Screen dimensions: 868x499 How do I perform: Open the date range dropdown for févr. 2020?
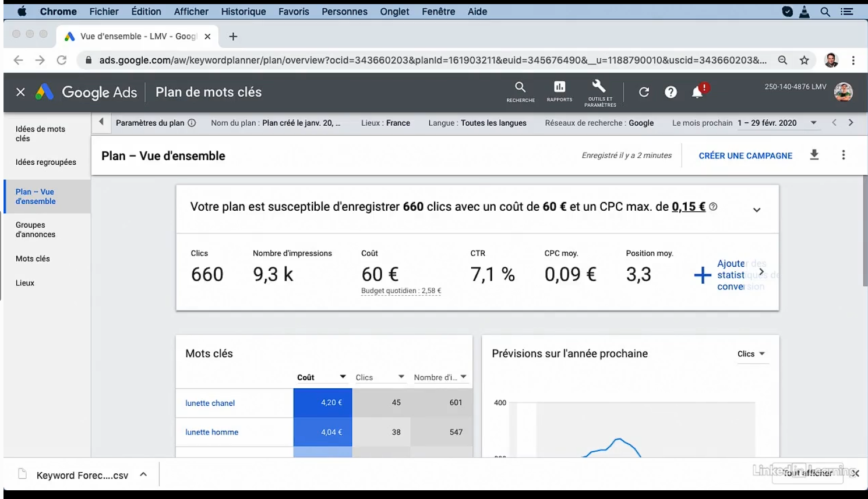tap(813, 123)
